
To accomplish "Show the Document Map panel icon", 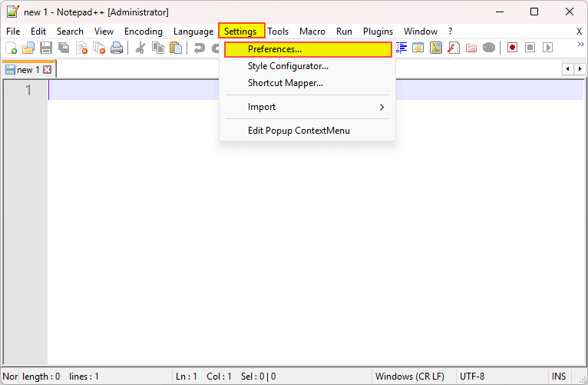I will tap(436, 48).
